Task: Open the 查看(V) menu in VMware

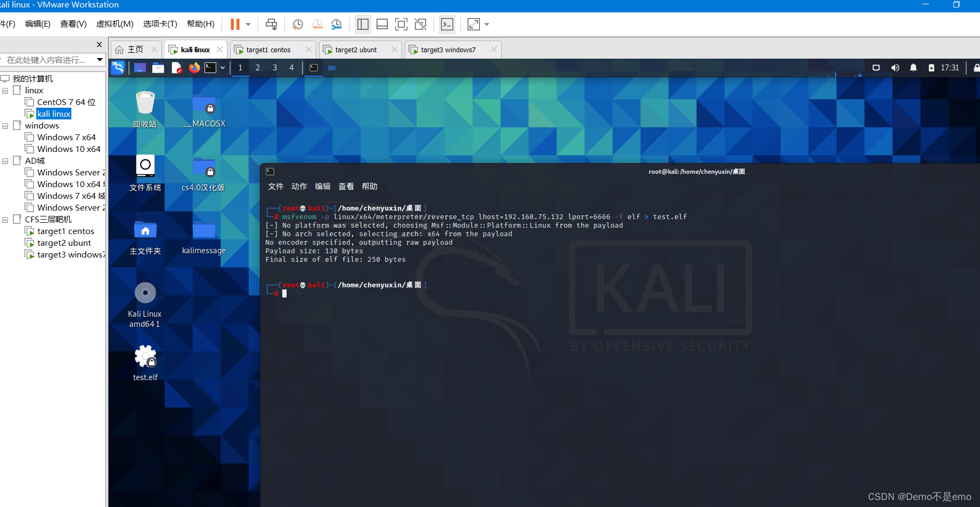Action: click(x=73, y=24)
